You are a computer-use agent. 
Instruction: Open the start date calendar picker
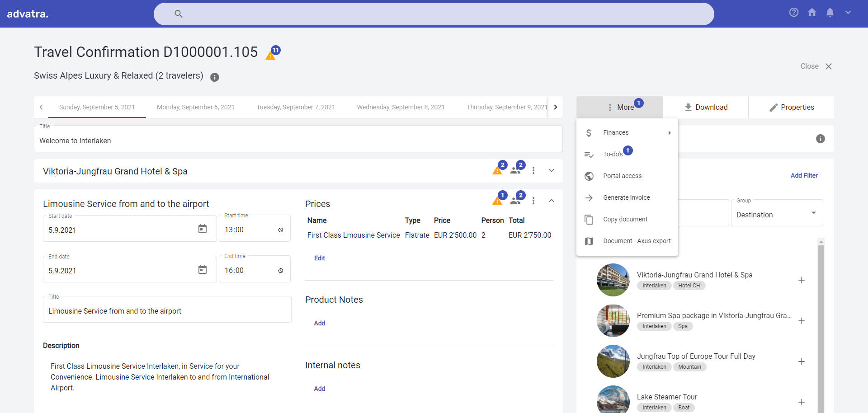pyautogui.click(x=203, y=229)
